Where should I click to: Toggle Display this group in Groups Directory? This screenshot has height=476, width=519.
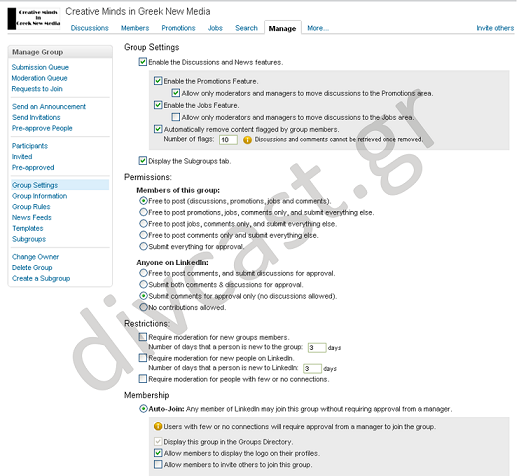click(158, 442)
